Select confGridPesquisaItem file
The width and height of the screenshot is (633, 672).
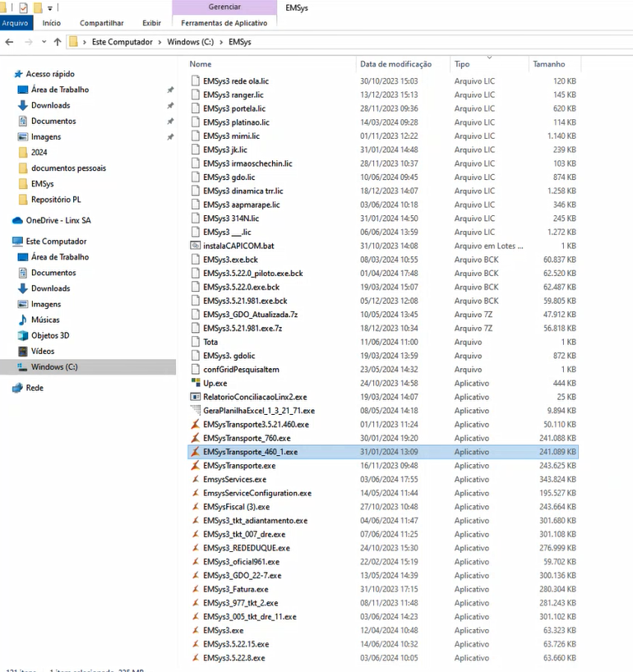coord(241,369)
